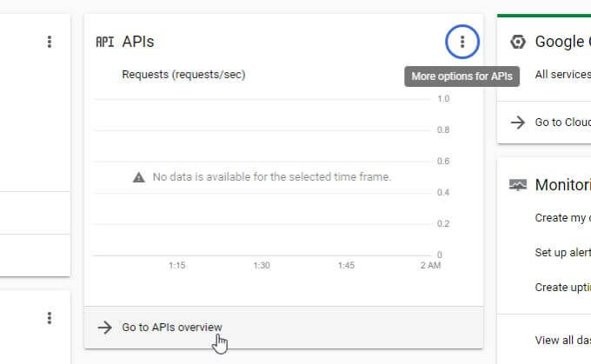Click the arrow icon next to Go to Cloud
This screenshot has width=591, height=364.
pos(518,122)
